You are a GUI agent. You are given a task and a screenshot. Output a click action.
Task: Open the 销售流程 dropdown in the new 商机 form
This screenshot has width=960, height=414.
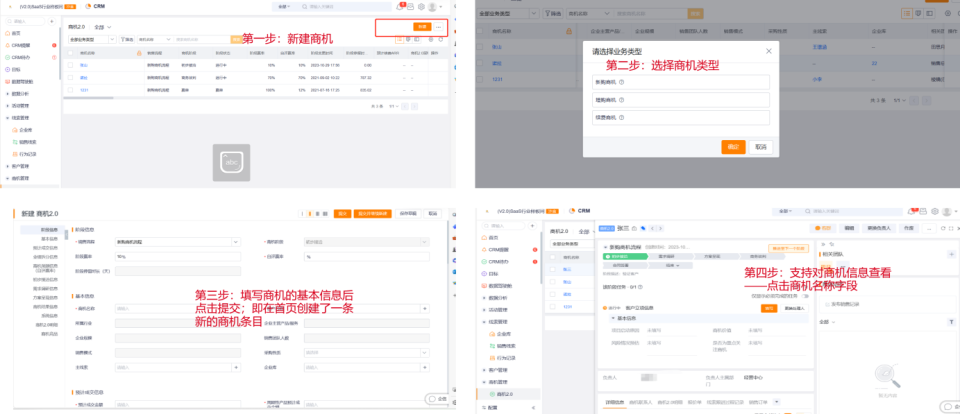point(178,242)
